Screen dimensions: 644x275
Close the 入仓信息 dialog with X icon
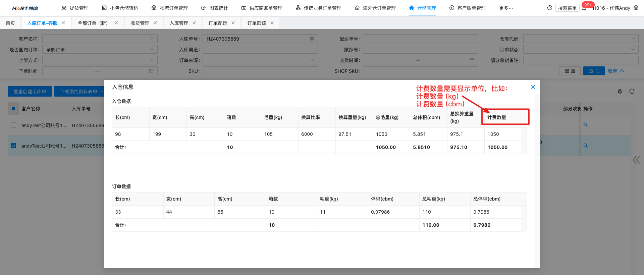click(x=533, y=87)
